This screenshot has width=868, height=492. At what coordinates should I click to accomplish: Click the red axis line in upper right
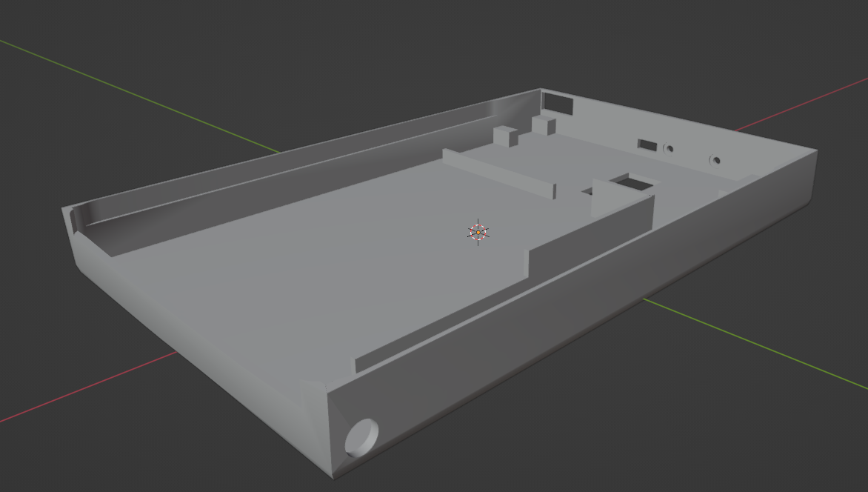tap(815, 102)
